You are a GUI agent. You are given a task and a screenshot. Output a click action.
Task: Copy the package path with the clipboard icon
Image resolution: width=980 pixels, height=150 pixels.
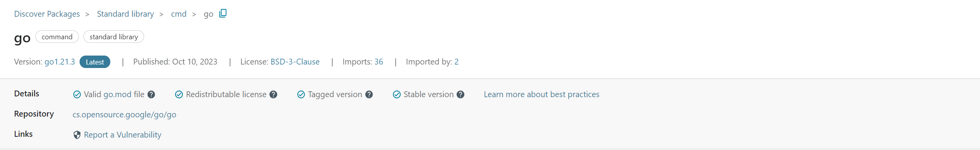(x=223, y=13)
